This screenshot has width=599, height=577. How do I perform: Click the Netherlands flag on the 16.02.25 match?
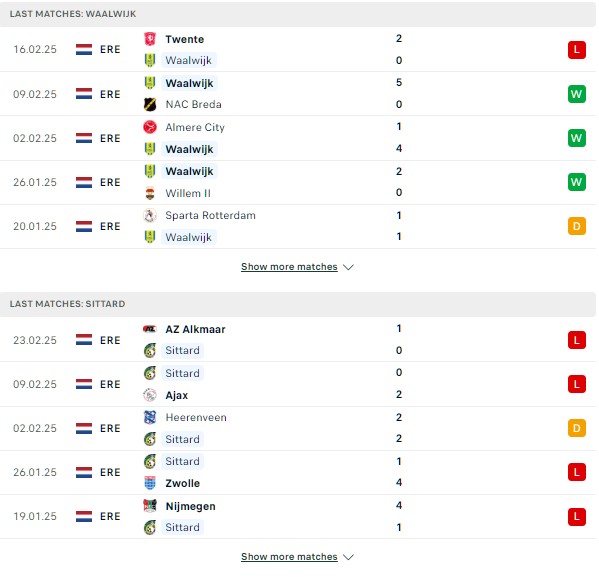pyautogui.click(x=84, y=50)
